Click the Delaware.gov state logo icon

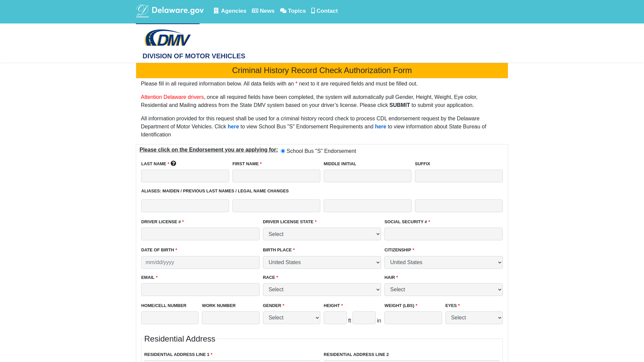point(142,11)
